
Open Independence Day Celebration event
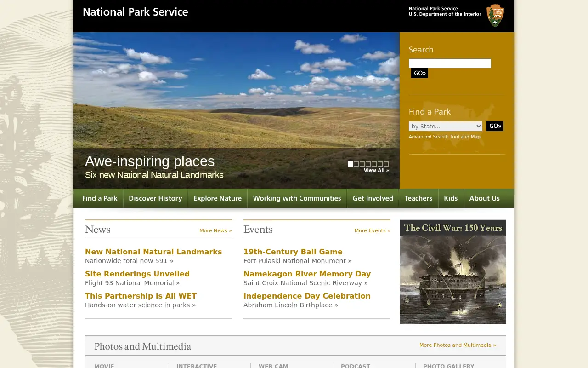[307, 296]
